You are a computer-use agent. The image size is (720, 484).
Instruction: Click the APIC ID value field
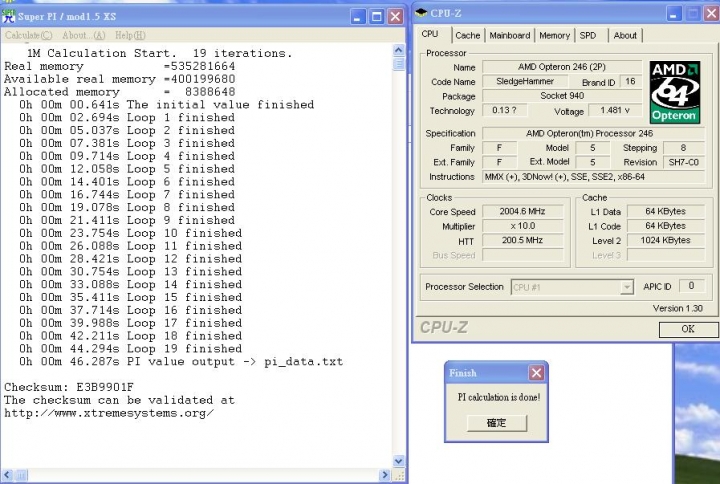point(691,286)
